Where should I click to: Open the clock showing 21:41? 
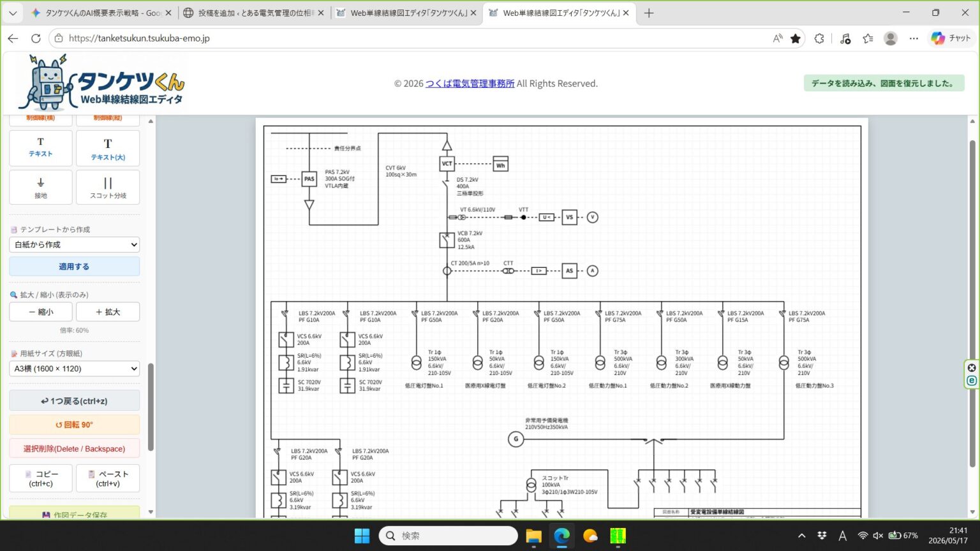click(x=948, y=536)
